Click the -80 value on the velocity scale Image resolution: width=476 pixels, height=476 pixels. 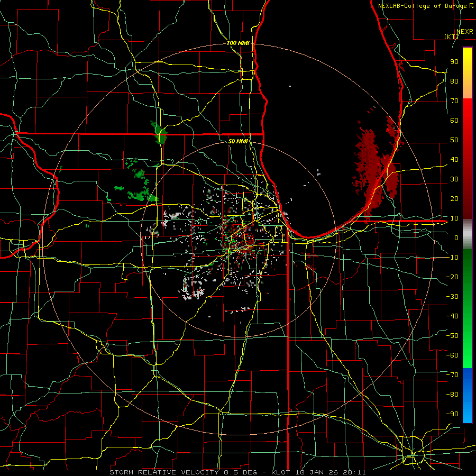click(452, 395)
